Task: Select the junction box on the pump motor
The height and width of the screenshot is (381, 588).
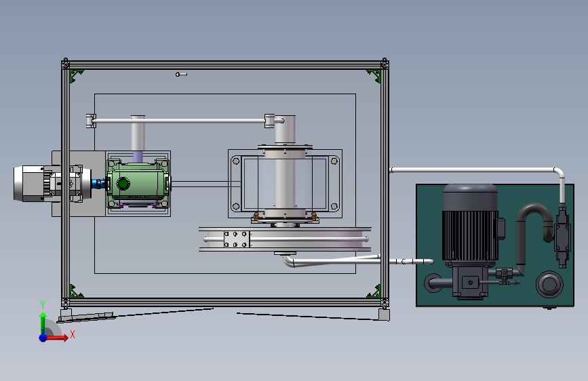Action: (500, 228)
